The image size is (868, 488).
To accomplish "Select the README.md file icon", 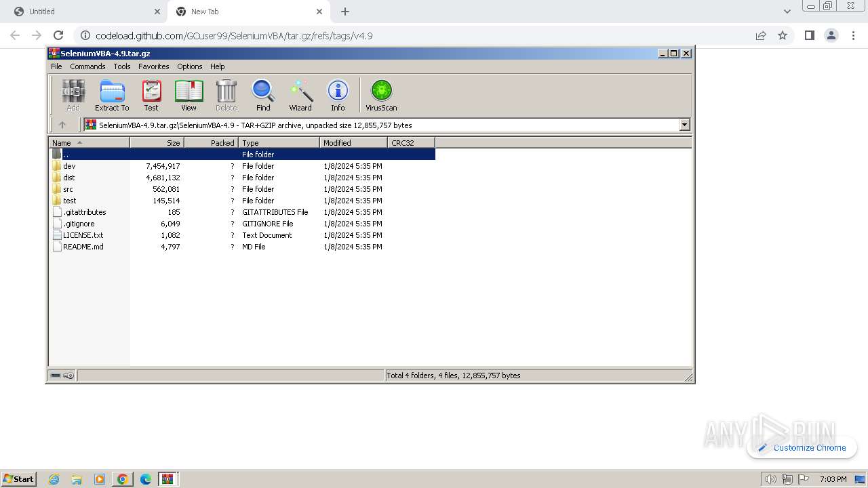I will click(57, 247).
